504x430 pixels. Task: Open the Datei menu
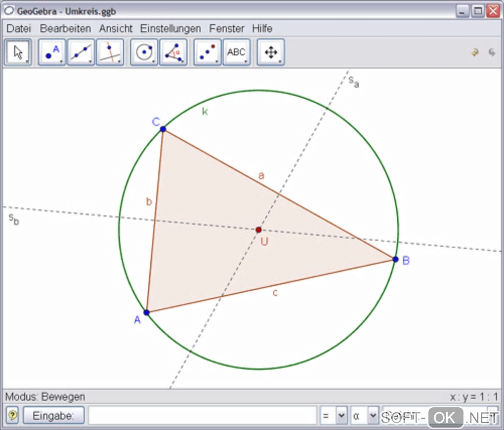pyautogui.click(x=19, y=29)
